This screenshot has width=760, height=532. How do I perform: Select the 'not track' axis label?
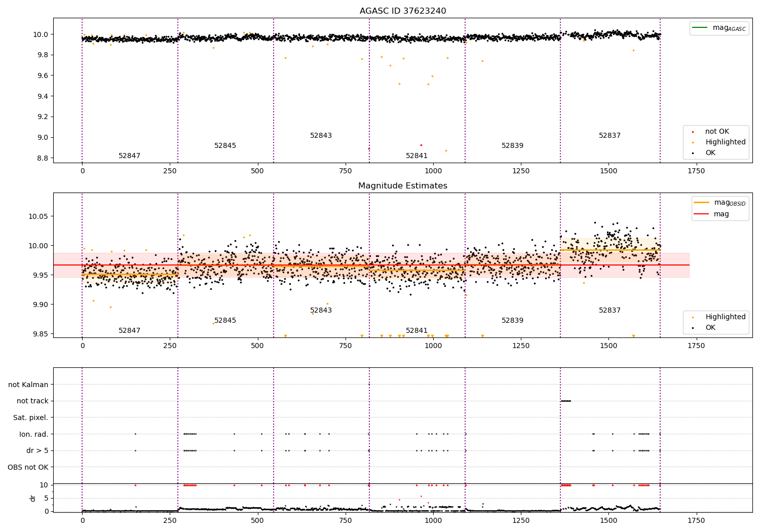32,401
